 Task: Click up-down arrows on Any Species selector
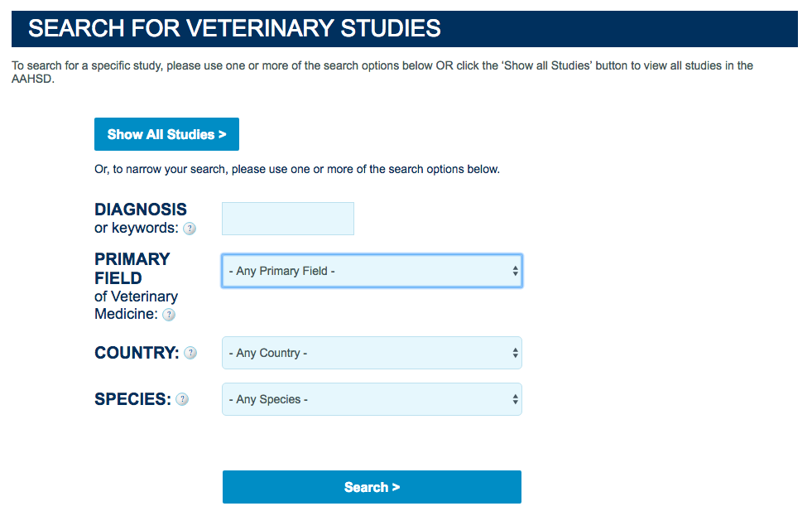click(516, 399)
